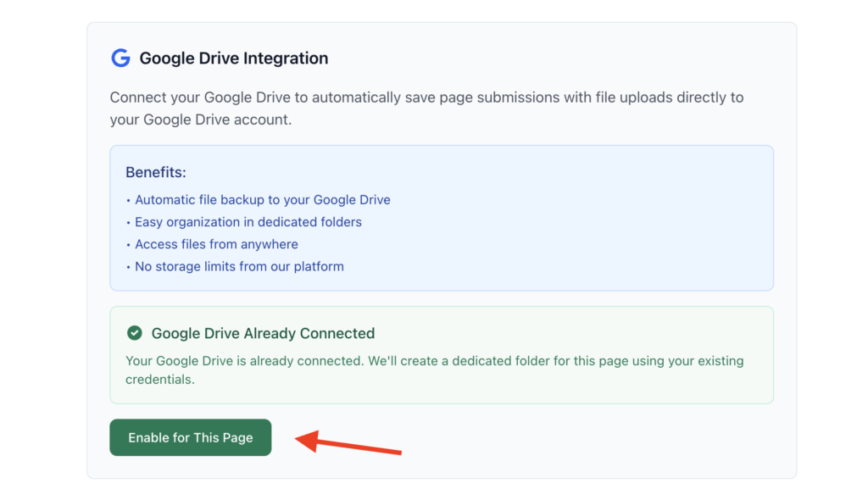This screenshot has height=500, width=868.
Task: Click the bullet next to Easy organization
Action: 128,222
